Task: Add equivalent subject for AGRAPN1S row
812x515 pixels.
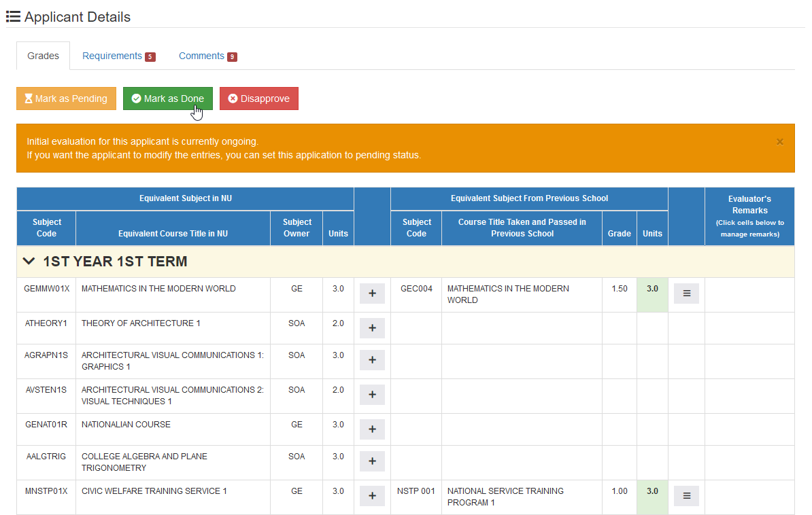Action: pos(372,360)
